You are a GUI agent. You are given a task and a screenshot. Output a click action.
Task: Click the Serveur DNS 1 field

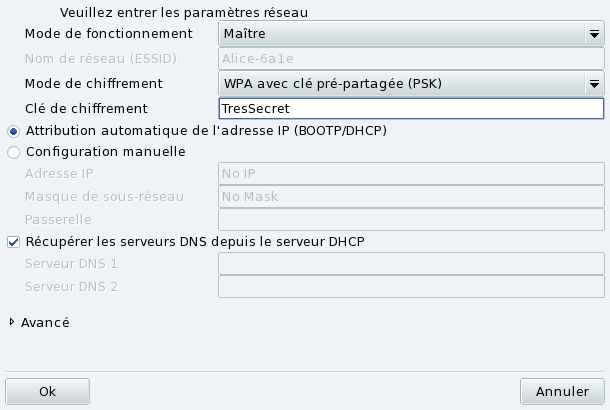pos(411,263)
